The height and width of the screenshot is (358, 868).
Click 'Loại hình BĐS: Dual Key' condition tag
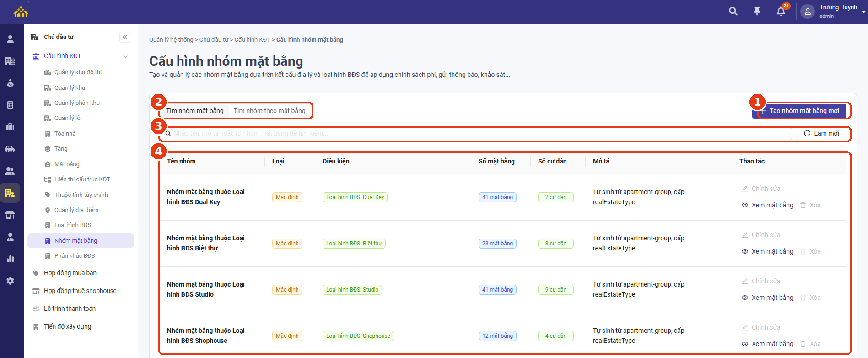[355, 197]
